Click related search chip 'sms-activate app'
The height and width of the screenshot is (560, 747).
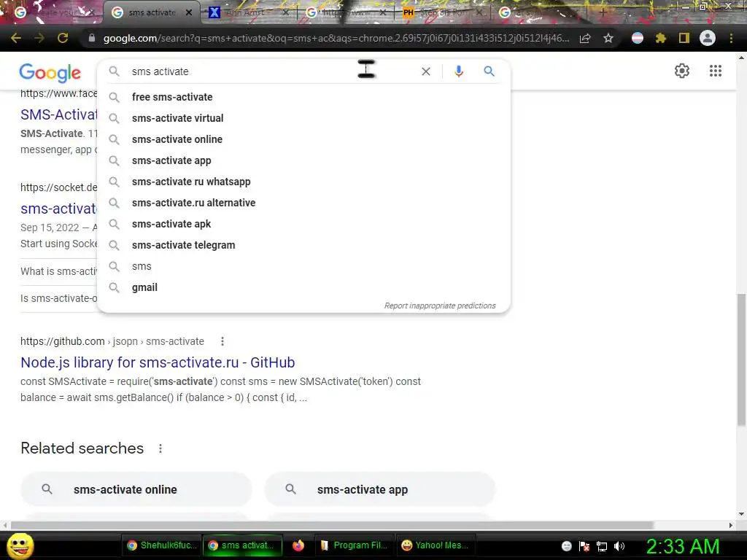[x=379, y=489]
